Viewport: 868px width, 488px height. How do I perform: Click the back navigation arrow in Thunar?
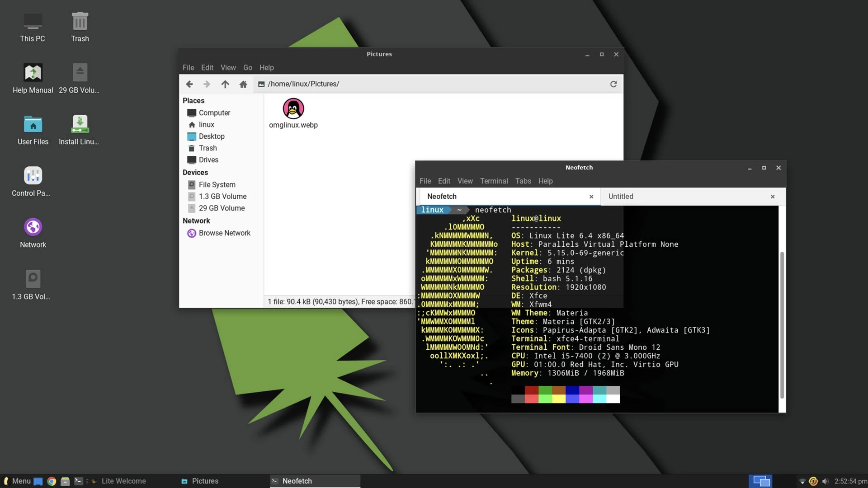(x=189, y=84)
